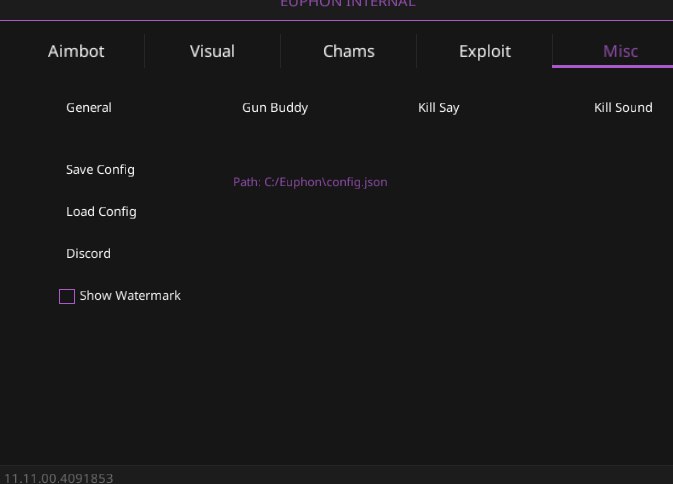The width and height of the screenshot is (673, 484).
Task: Click the Euphon Internal window title
Action: [x=347, y=3]
